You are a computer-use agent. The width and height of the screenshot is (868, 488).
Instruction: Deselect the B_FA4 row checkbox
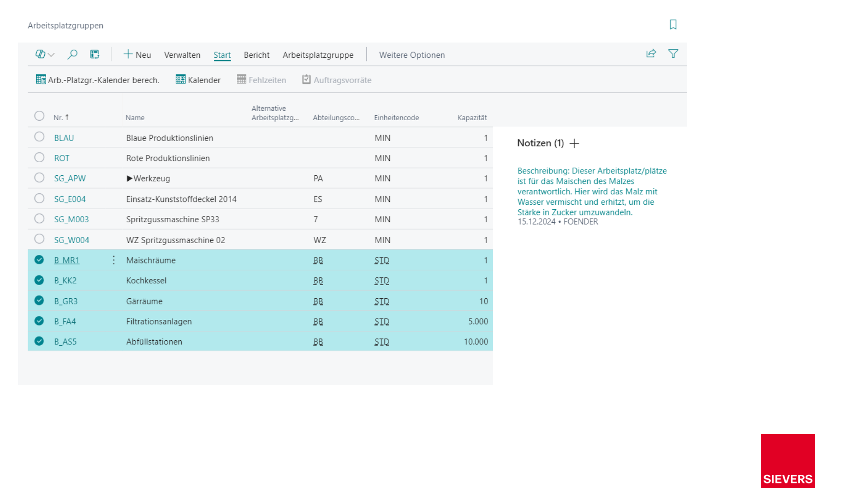click(39, 321)
